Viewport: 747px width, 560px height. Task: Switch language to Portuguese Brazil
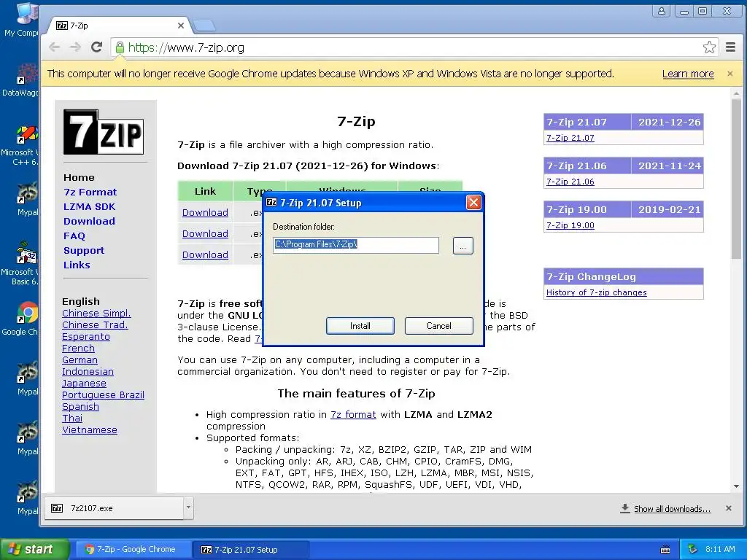click(x=103, y=394)
